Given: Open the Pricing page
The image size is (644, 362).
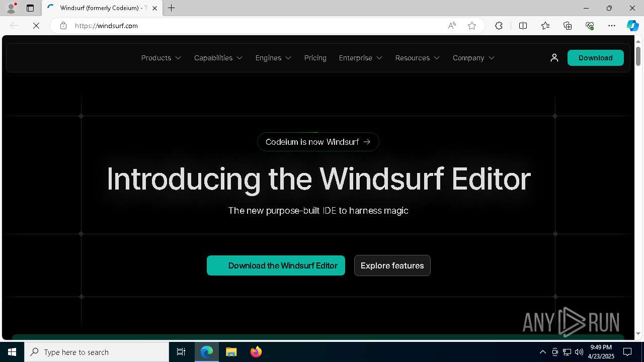Looking at the screenshot, I should point(315,58).
